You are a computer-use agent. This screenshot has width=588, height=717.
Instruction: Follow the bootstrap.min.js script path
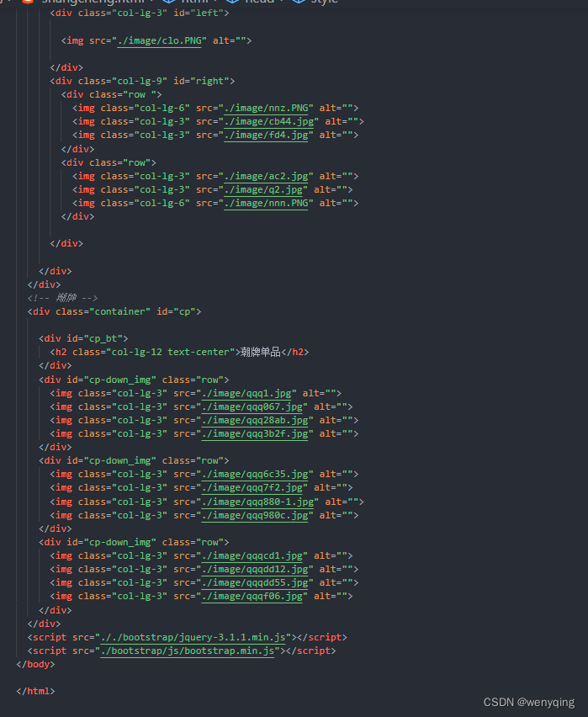[187, 651]
